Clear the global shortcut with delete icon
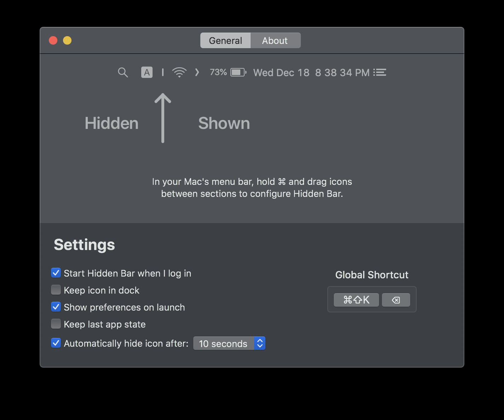504x420 pixels. (396, 300)
